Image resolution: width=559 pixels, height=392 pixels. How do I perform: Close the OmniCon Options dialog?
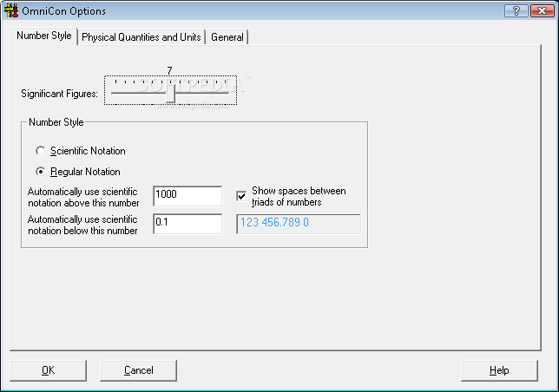(x=543, y=10)
